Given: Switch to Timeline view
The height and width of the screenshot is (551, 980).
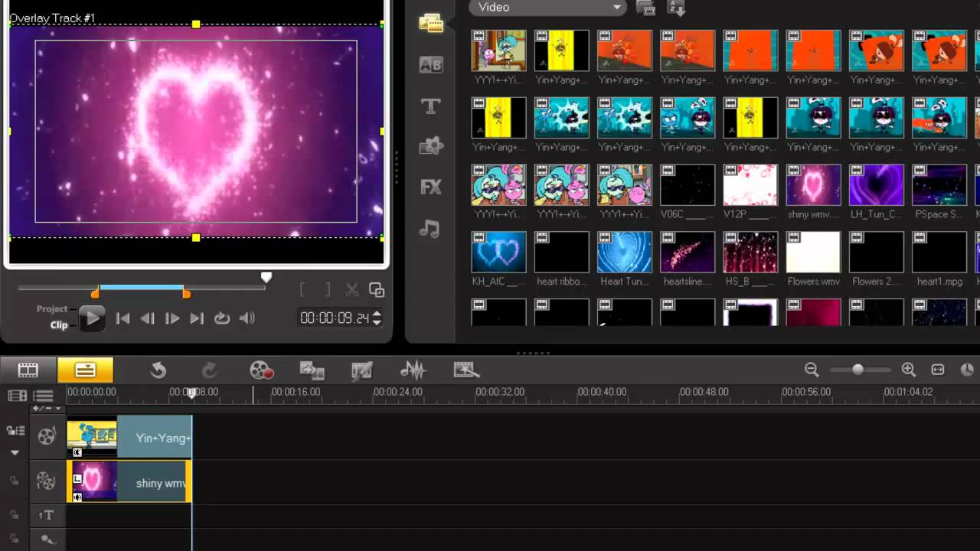Looking at the screenshot, I should 85,370.
